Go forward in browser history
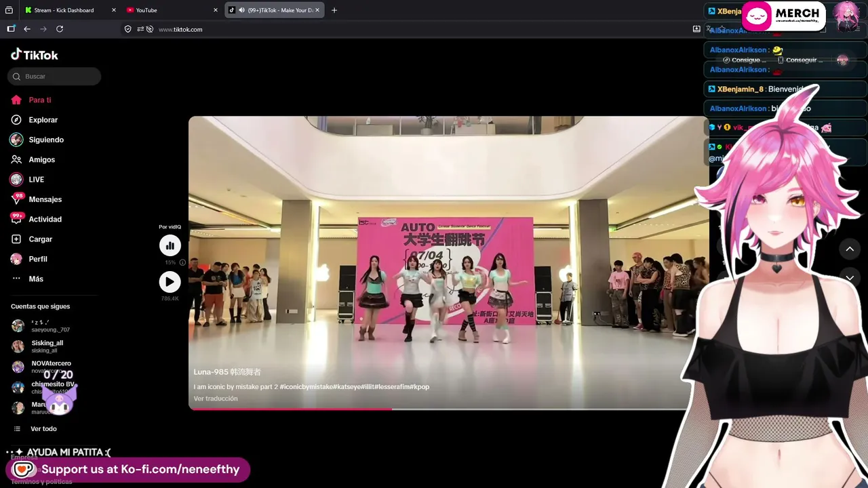 tap(43, 29)
